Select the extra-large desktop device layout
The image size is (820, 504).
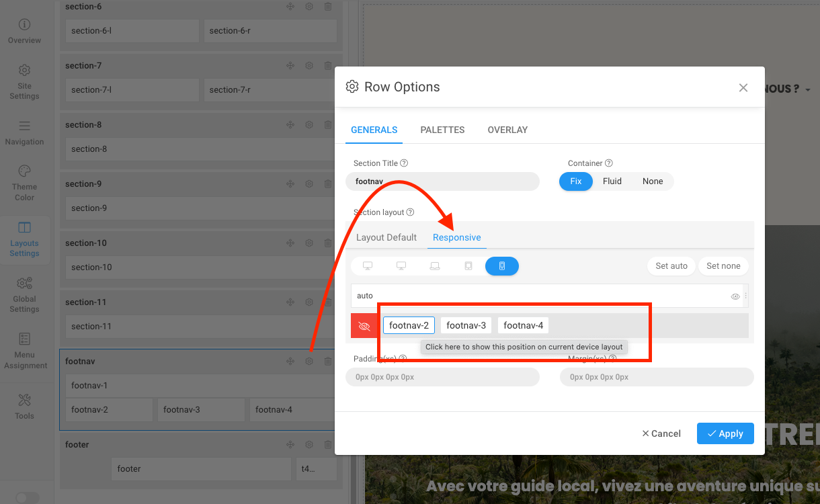pos(368,266)
